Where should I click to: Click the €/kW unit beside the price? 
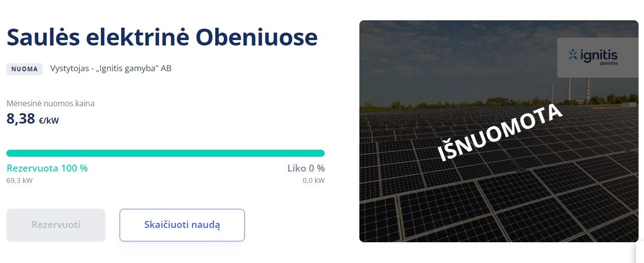49,120
